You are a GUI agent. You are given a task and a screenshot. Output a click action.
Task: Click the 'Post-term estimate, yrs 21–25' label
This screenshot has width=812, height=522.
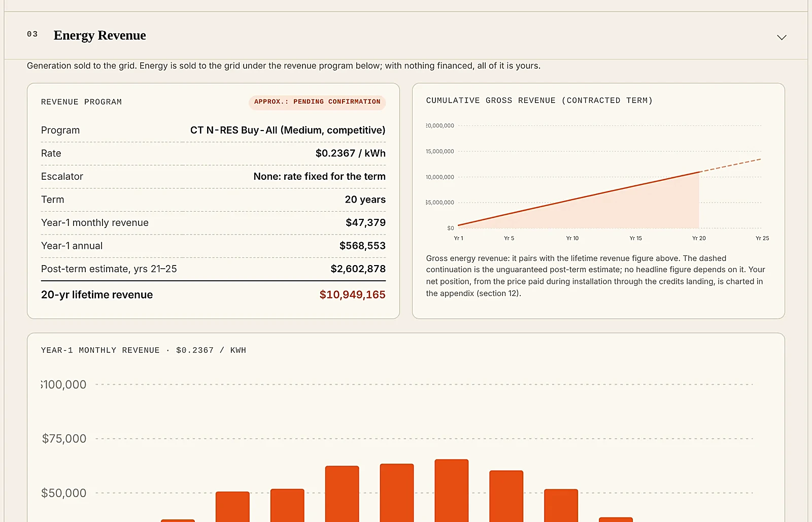click(109, 269)
